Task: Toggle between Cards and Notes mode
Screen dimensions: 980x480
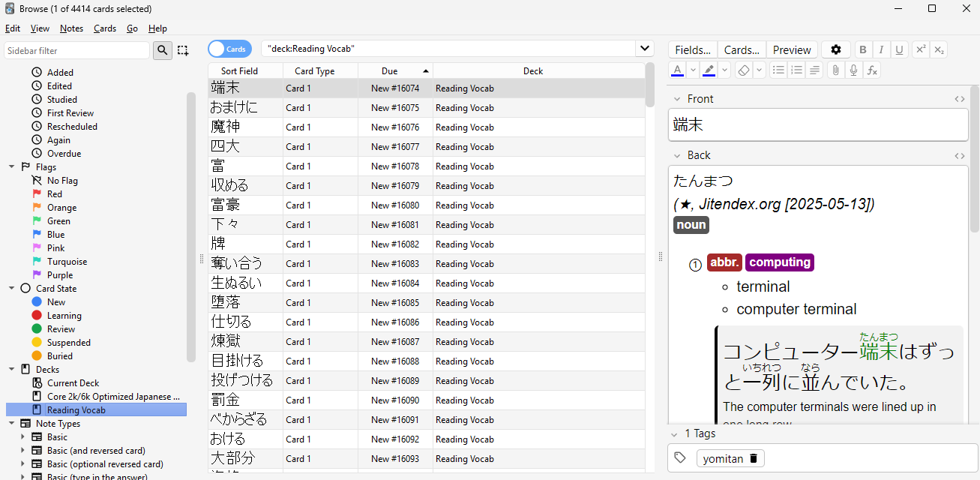Action: [x=229, y=49]
